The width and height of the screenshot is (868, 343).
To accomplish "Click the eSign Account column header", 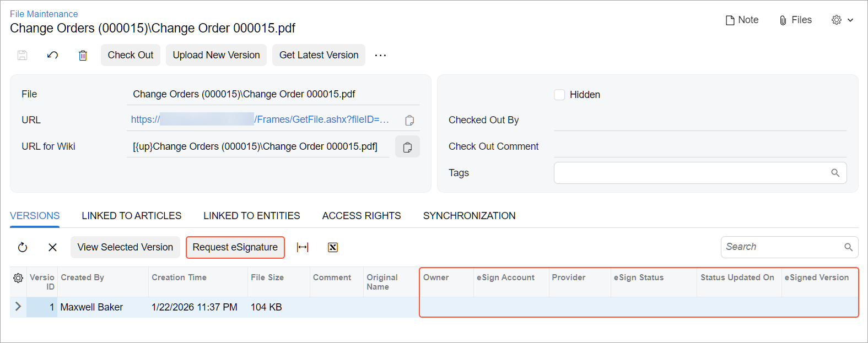I will [x=511, y=282].
